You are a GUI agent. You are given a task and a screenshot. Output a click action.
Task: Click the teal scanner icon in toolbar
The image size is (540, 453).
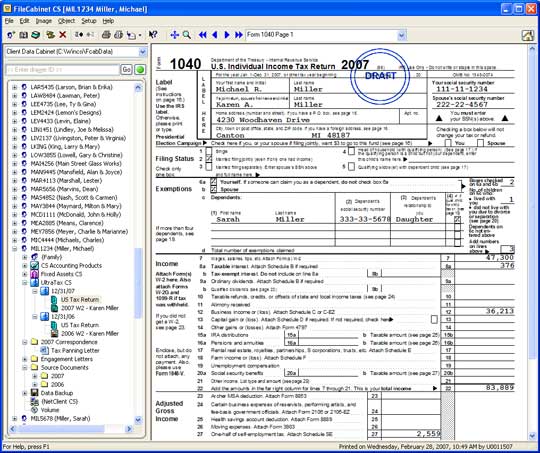click(x=35, y=35)
